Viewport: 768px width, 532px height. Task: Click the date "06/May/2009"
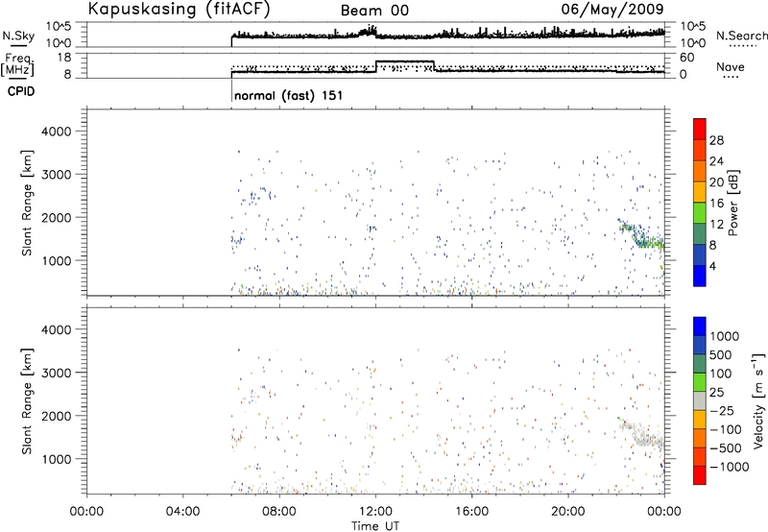[x=612, y=10]
